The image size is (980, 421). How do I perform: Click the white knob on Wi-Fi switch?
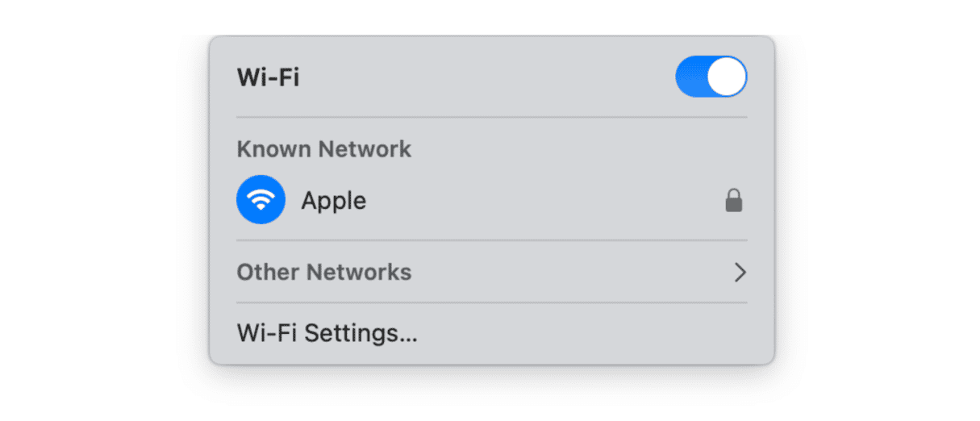(727, 77)
